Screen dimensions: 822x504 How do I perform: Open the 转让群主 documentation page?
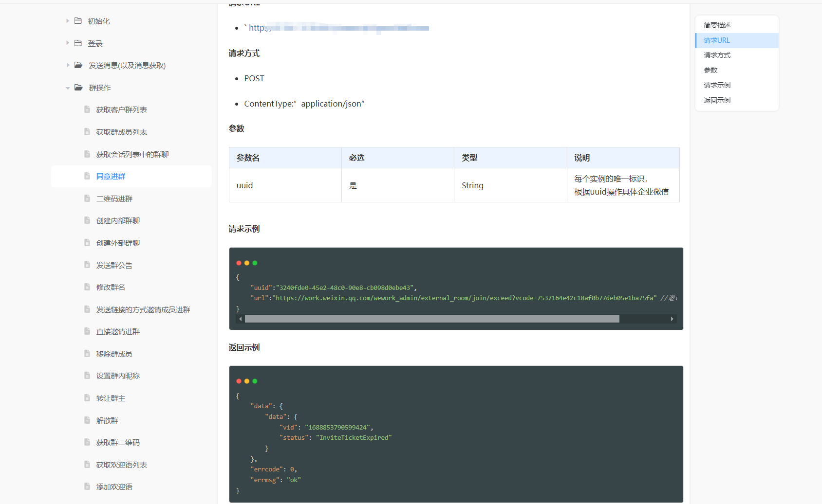coord(111,398)
